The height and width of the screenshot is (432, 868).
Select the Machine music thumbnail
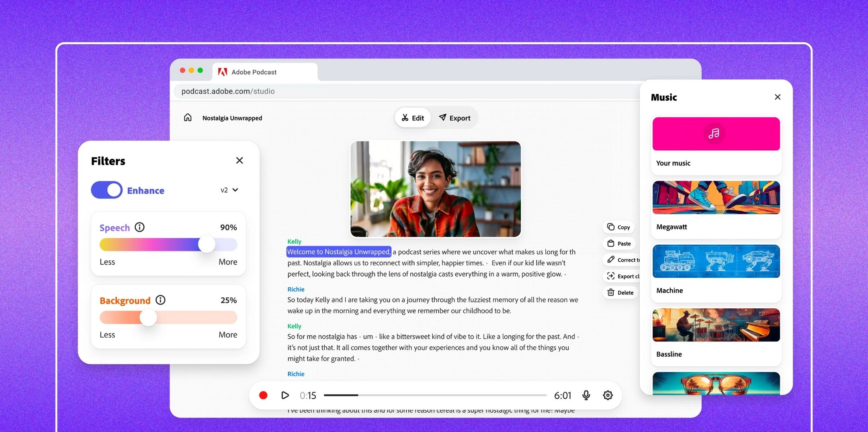[716, 261]
